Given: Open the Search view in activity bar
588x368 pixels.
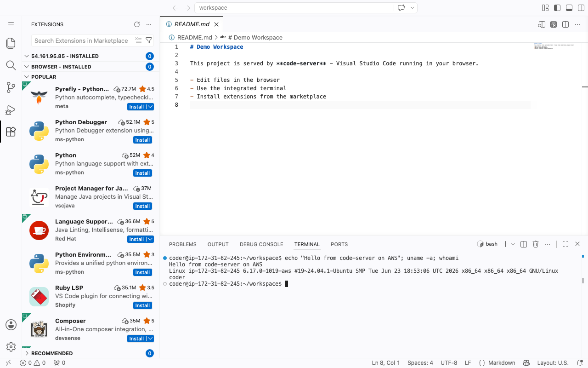Looking at the screenshot, I should (x=11, y=65).
